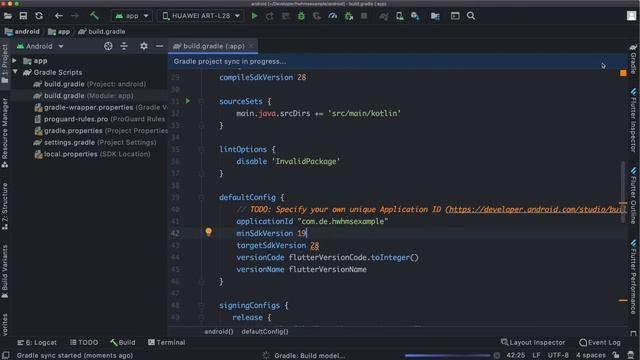Open the Android project view dropdown
The height and width of the screenshot is (360, 640).
tap(40, 46)
